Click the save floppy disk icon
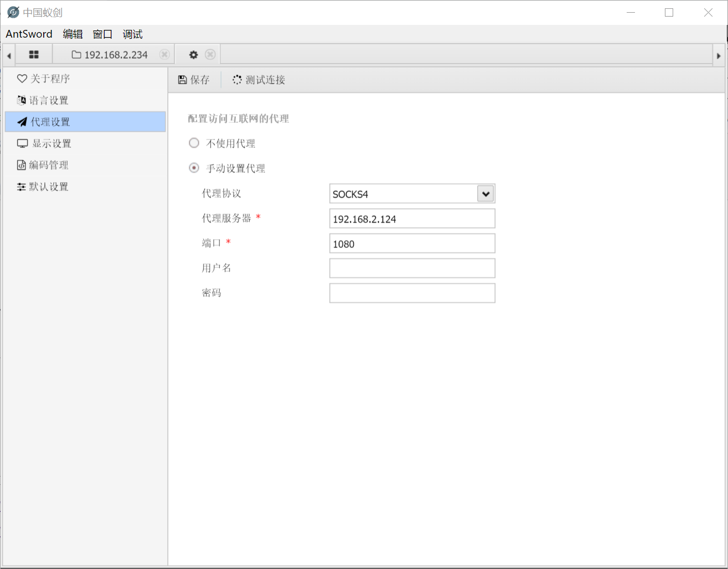728x569 pixels. (x=182, y=80)
